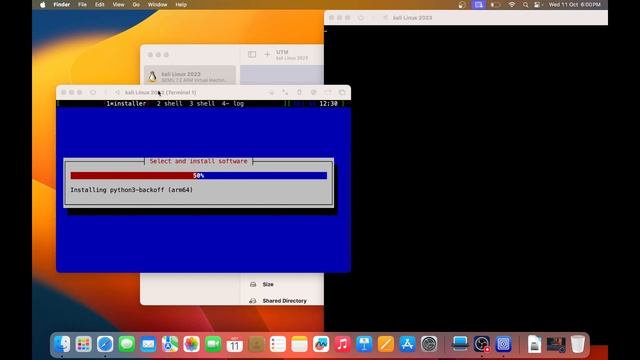Toggle the sidebar in the UTM window
Image resolution: width=640 pixels, height=360 pixels.
coord(252,54)
